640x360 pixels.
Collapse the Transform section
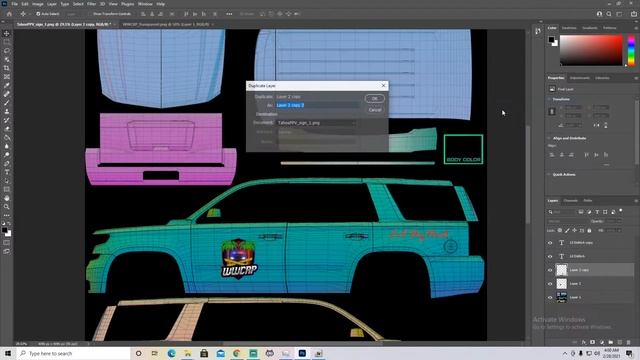point(549,99)
